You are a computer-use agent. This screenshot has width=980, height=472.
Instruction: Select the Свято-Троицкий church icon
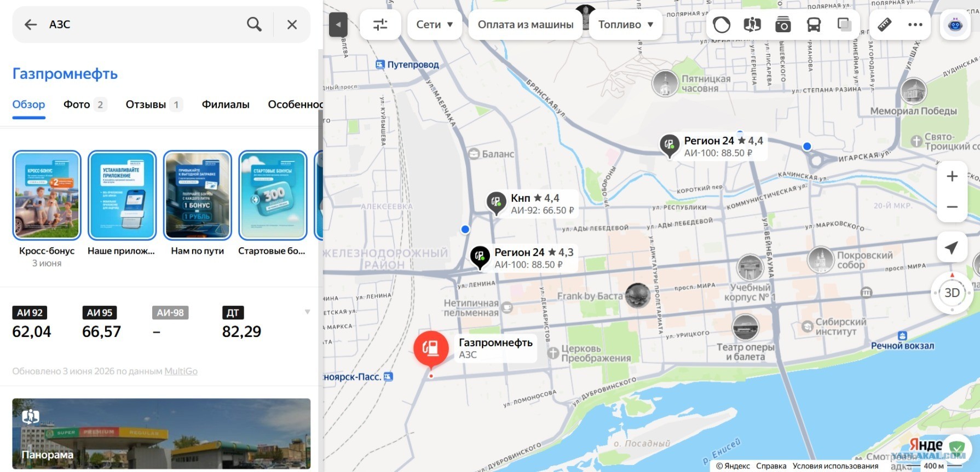pyautogui.click(x=916, y=141)
